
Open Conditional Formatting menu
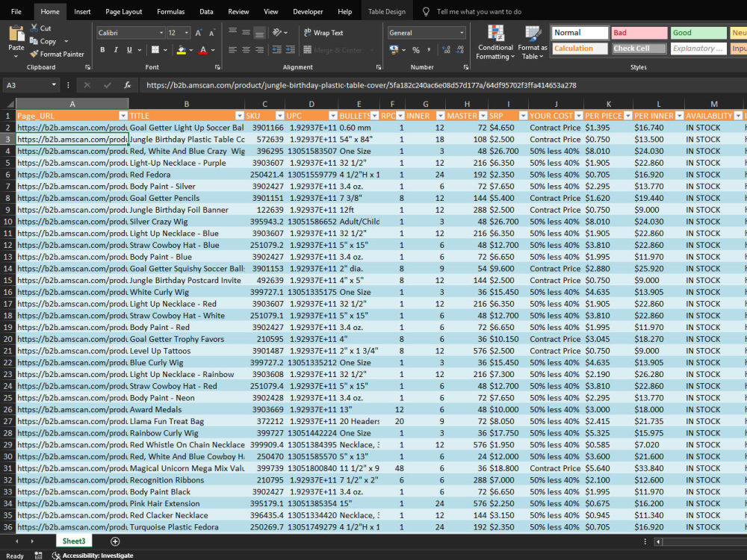click(x=495, y=43)
